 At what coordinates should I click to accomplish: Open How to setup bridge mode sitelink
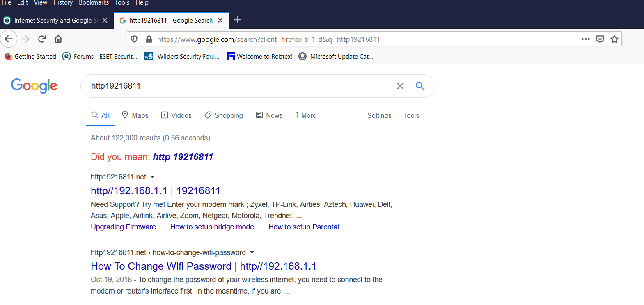point(216,227)
